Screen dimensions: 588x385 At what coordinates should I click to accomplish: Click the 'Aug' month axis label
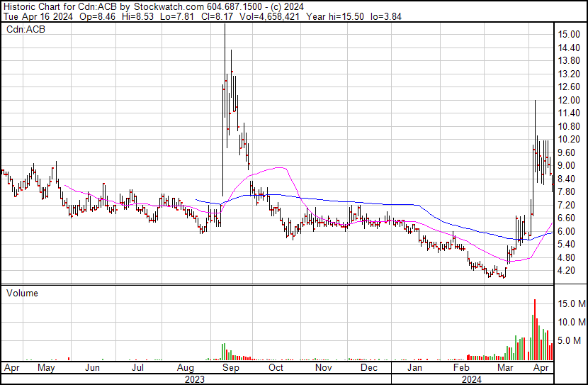185,368
